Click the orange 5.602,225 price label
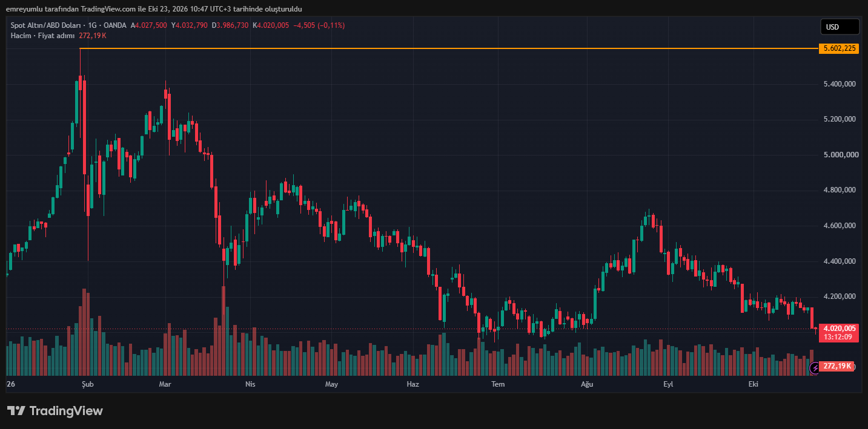868x429 pixels. point(838,48)
